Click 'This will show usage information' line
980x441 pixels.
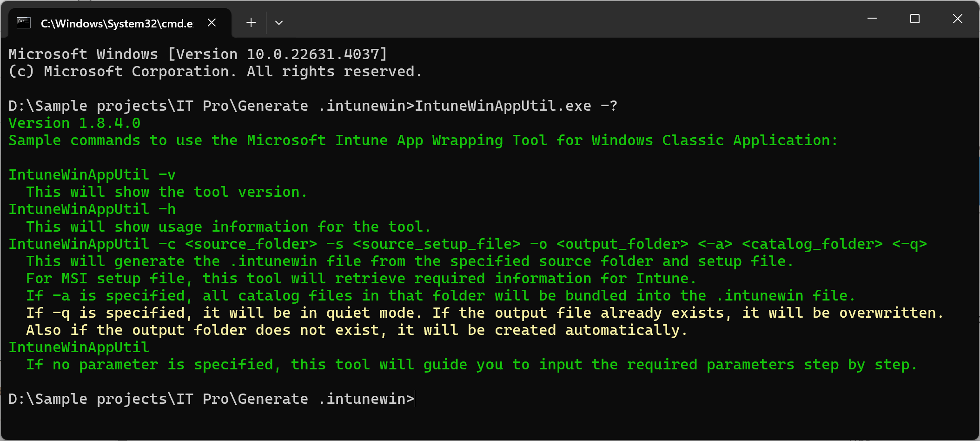tap(229, 227)
